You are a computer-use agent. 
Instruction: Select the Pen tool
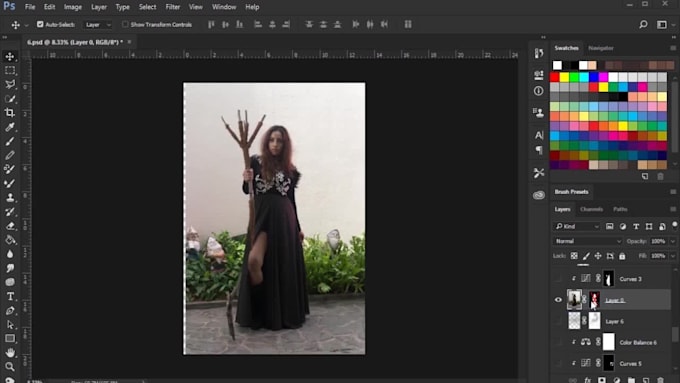[10, 311]
